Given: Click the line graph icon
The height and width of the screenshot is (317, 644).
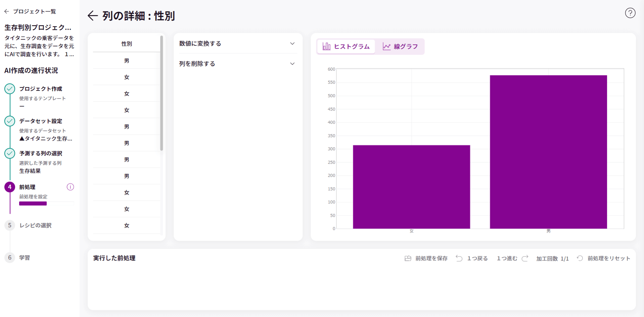Looking at the screenshot, I should pyautogui.click(x=386, y=46).
